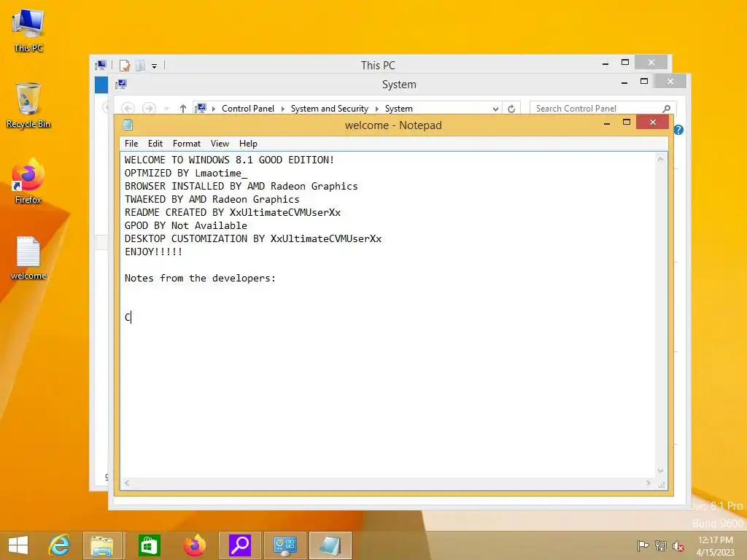Image resolution: width=747 pixels, height=560 pixels.
Task: Open the Windows Start button
Action: click(18, 545)
